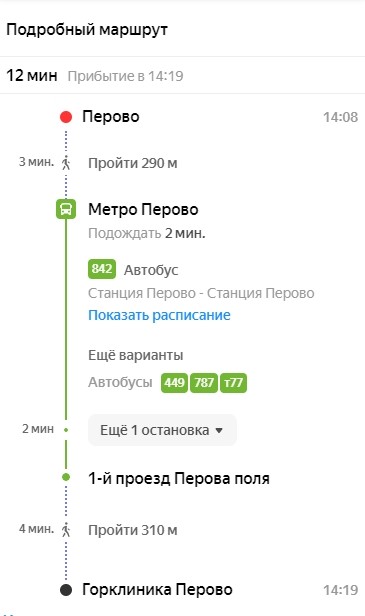Image resolution: width=365 pixels, height=616 pixels.
Task: Click the walking icon beside Пройти 290 м
Action: coord(66,163)
